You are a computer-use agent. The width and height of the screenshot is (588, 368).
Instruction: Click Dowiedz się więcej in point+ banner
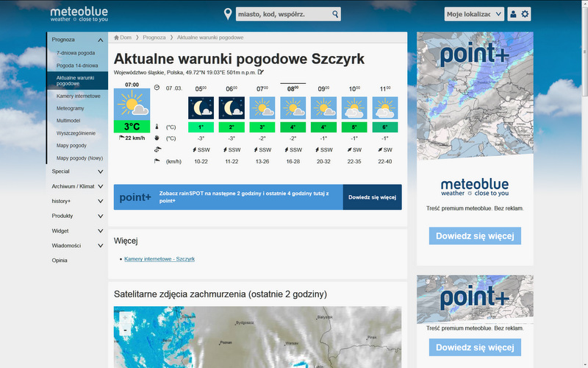pos(373,197)
